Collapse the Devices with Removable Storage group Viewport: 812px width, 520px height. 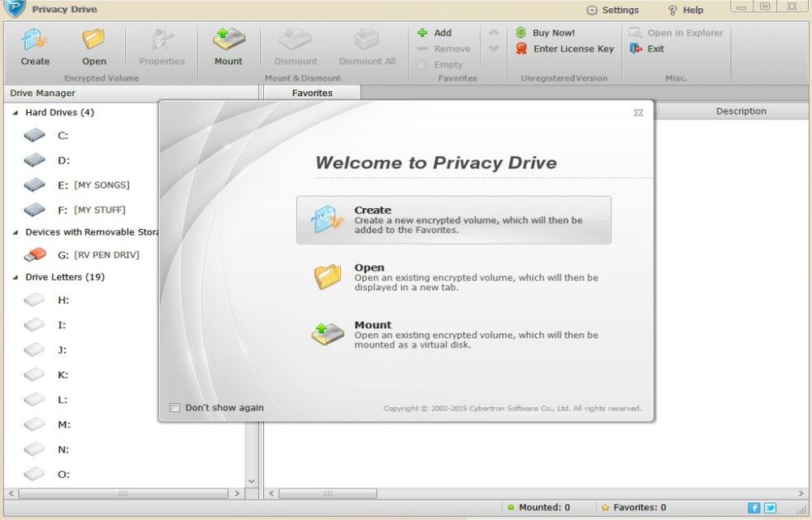click(x=15, y=232)
